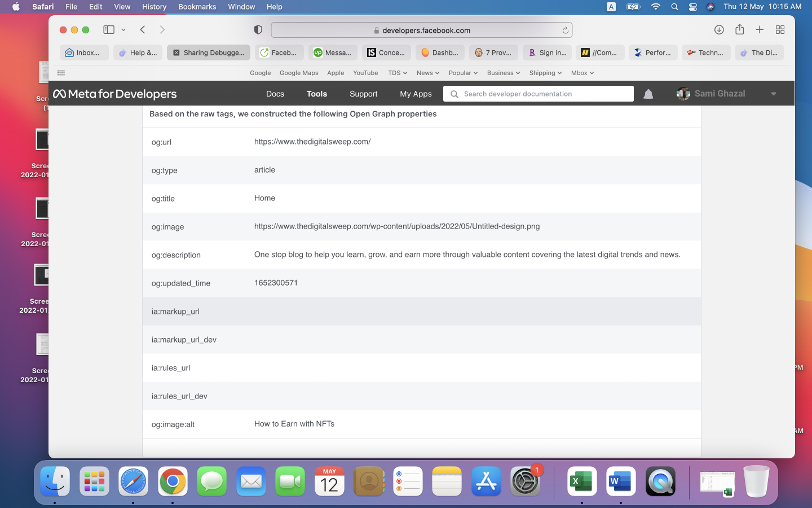Viewport: 812px width, 508px height.
Task: Expand the account dropdown arrow
Action: click(774, 94)
